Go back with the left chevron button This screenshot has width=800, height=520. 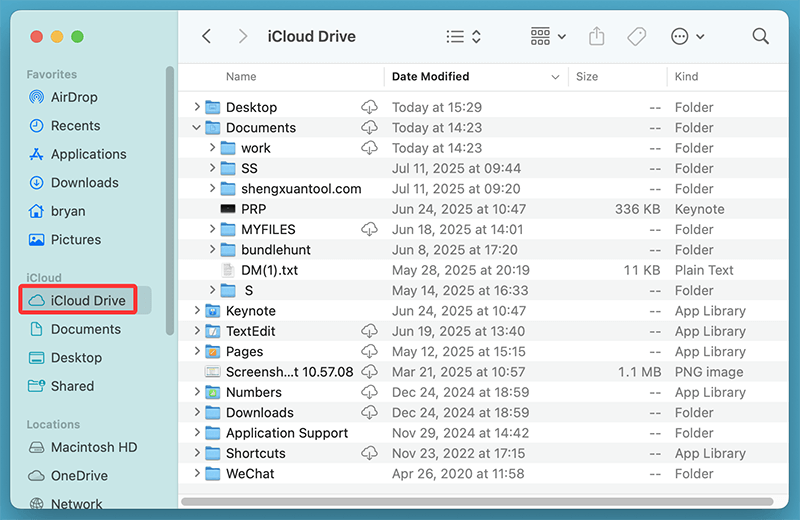point(206,36)
